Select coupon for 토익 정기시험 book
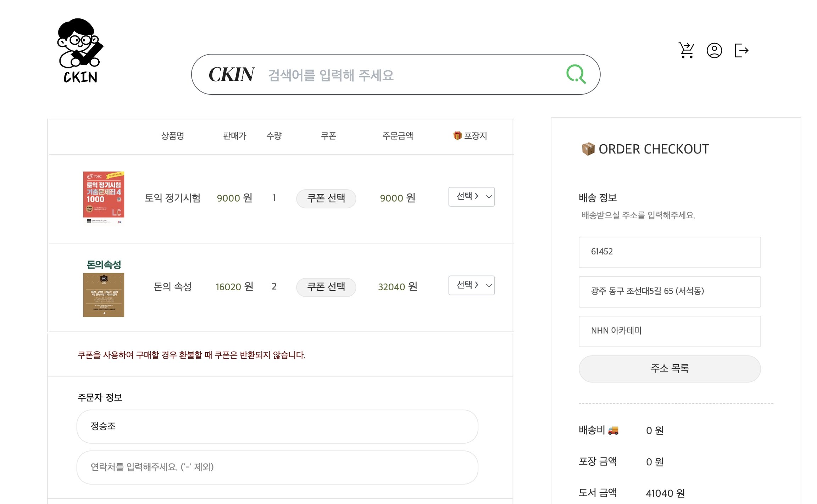Viewport: 817px width, 504px height. click(326, 198)
